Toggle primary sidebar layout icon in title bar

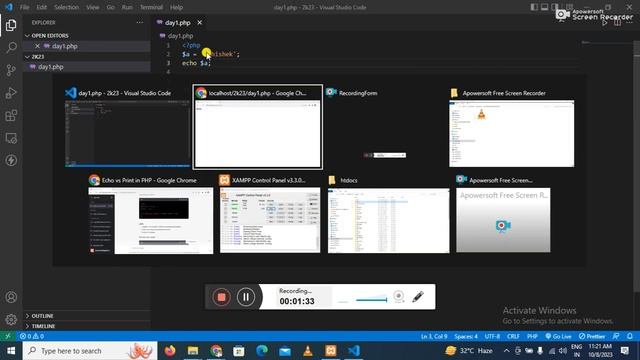(x=534, y=7)
